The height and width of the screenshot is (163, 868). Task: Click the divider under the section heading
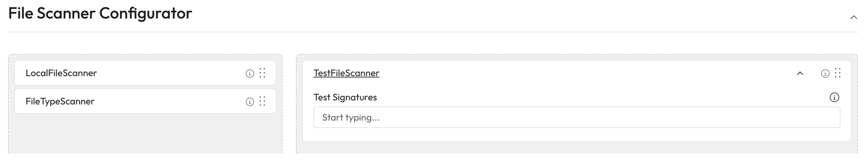click(x=432, y=32)
